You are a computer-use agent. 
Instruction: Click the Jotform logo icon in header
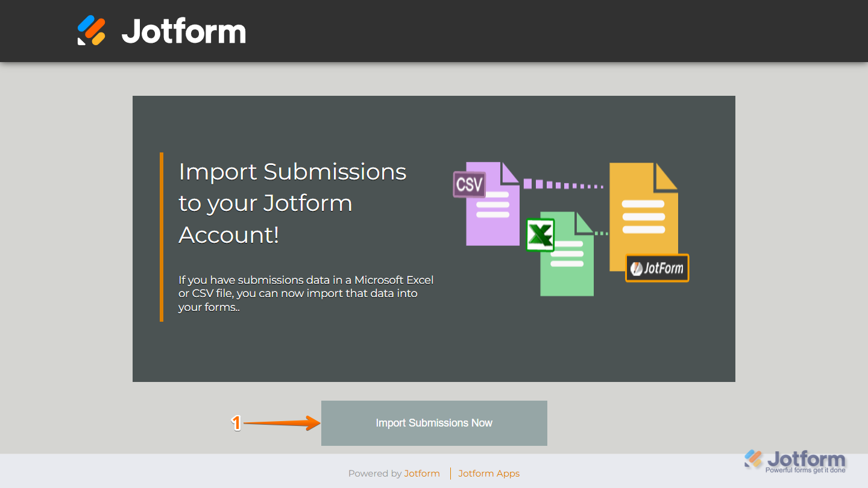point(92,31)
